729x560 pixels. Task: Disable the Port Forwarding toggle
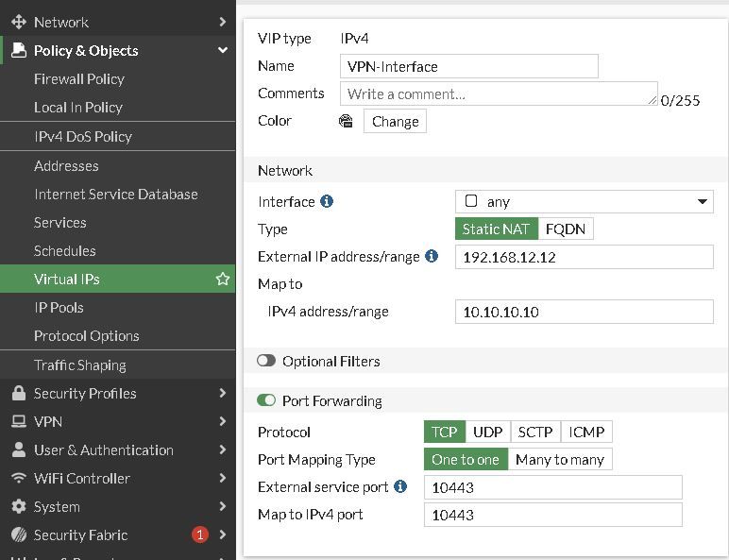(266, 401)
